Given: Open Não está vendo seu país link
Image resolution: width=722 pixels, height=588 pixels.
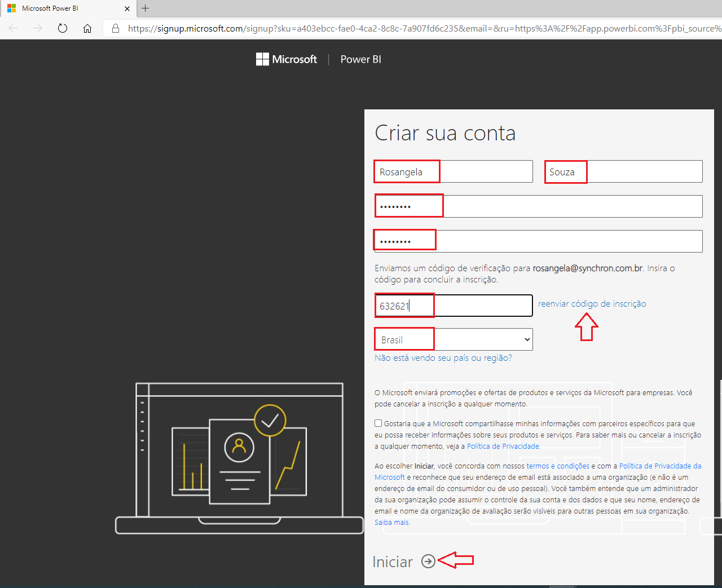Looking at the screenshot, I should pos(443,358).
